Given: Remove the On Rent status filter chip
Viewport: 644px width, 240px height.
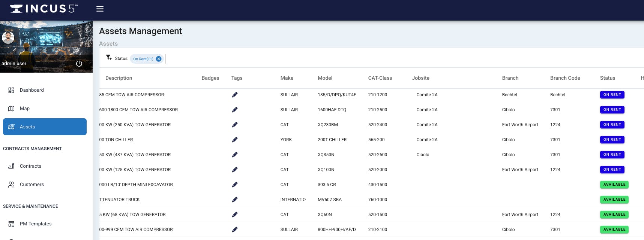Looking at the screenshot, I should pyautogui.click(x=159, y=59).
